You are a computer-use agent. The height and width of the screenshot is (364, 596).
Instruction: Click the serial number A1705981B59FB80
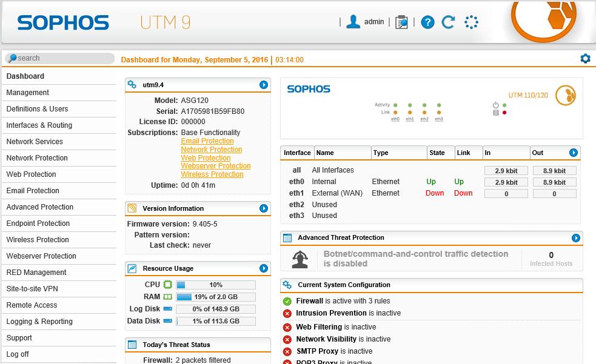tap(212, 111)
